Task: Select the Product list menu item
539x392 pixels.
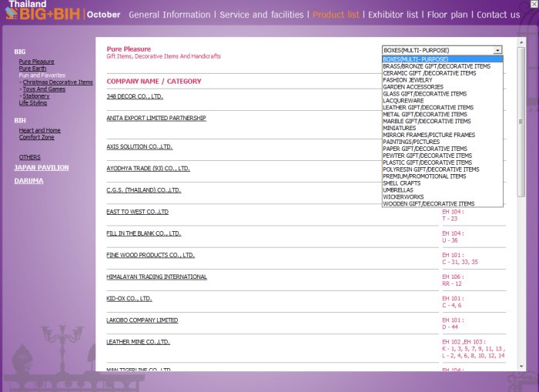Action: (x=336, y=15)
